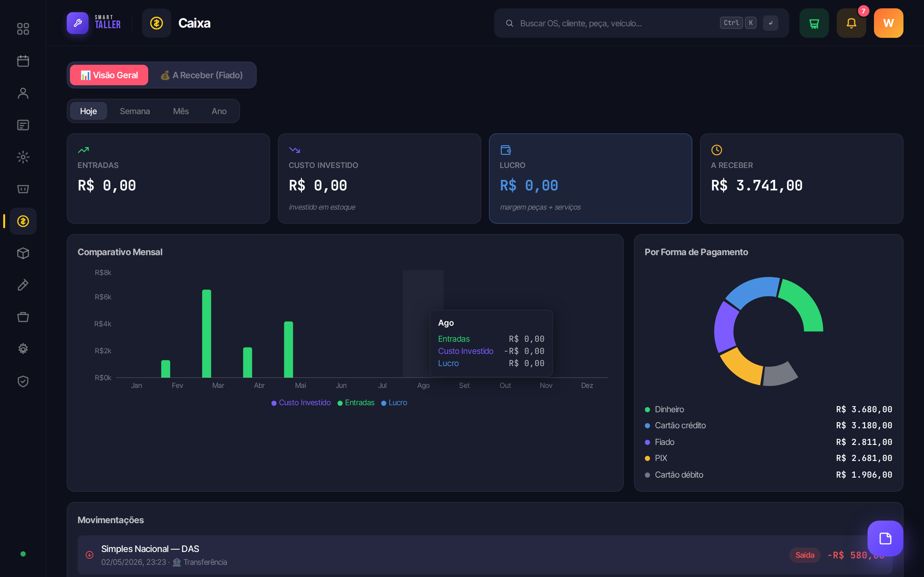Image resolution: width=924 pixels, height=577 pixels.
Task: Open the inventory cube icon in sidebar
Action: coord(23,253)
